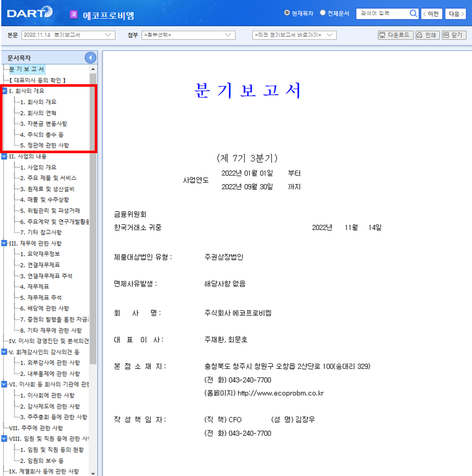
Task: Click the 인쇄 print button
Action: (428, 35)
